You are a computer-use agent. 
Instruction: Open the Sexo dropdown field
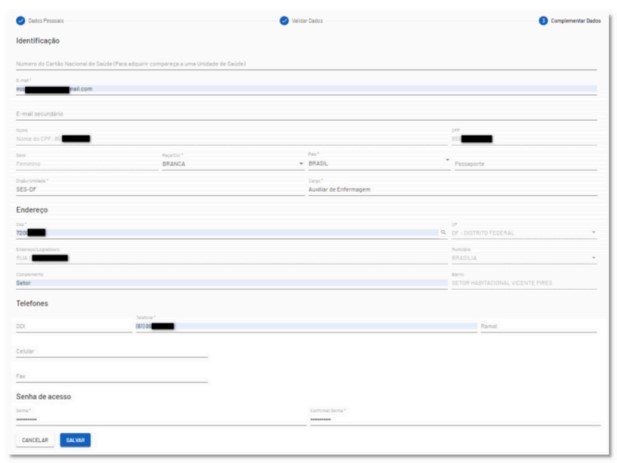[85, 163]
